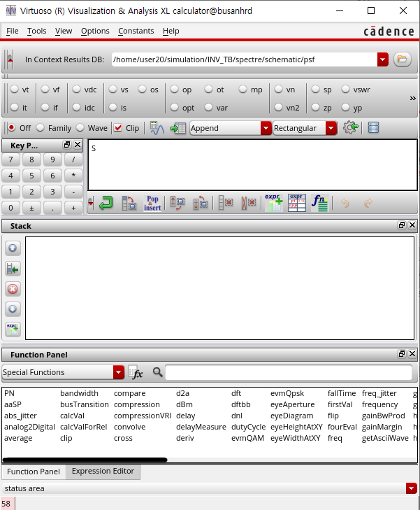
Task: Open the Results DB path dropdown
Action: coord(383,59)
